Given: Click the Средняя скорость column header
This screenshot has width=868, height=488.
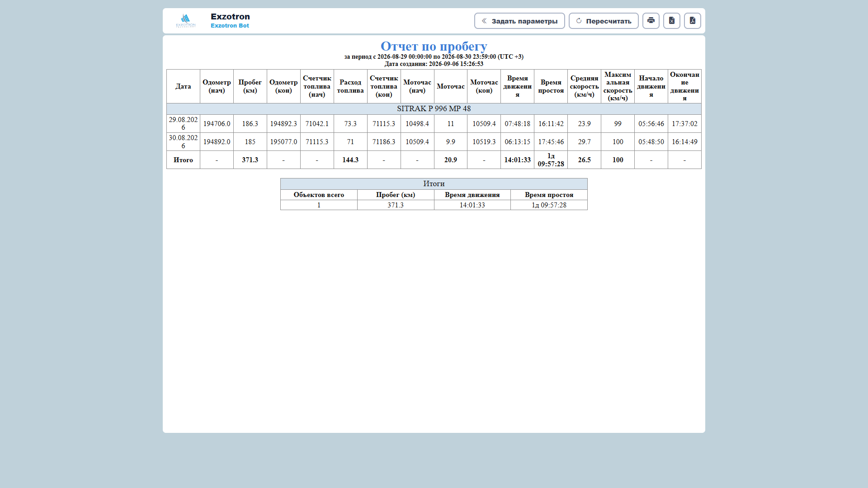Looking at the screenshot, I should [584, 86].
